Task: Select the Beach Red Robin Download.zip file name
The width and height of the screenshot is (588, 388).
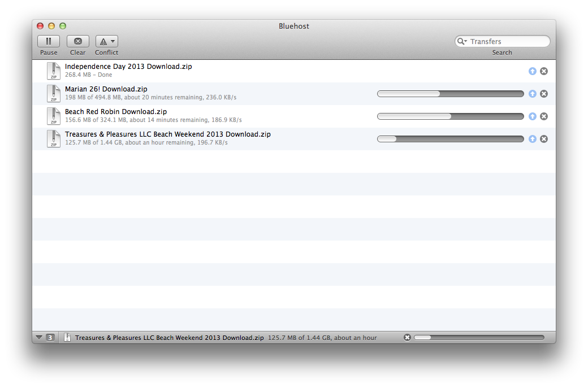Action: click(116, 112)
